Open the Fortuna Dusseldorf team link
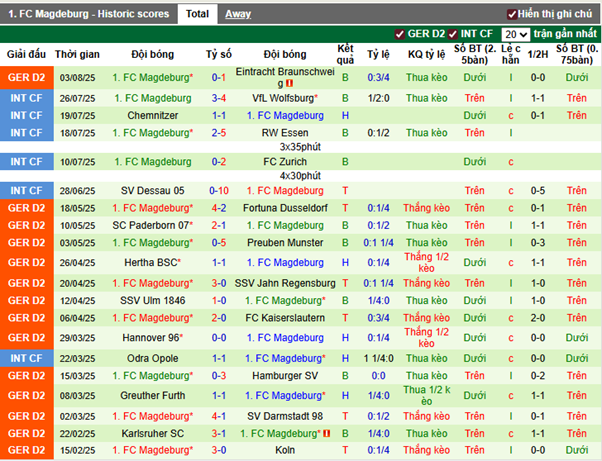 285,208
